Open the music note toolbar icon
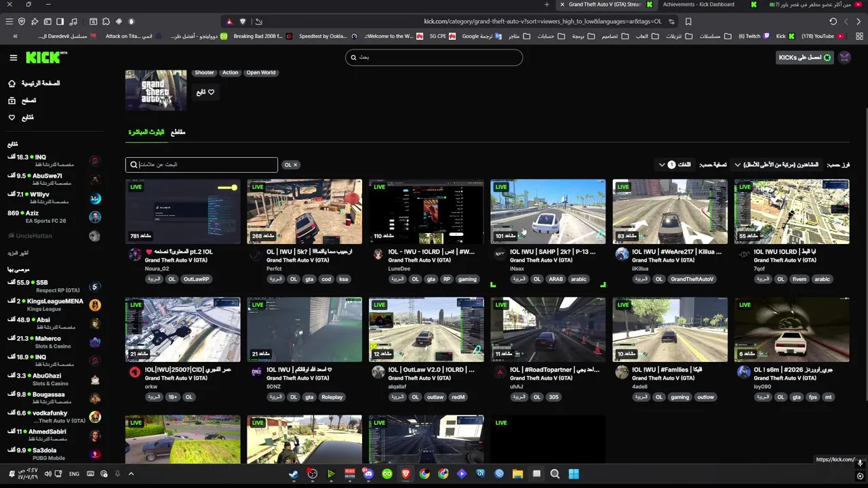Image resolution: width=868 pixels, height=488 pixels. click(73, 21)
